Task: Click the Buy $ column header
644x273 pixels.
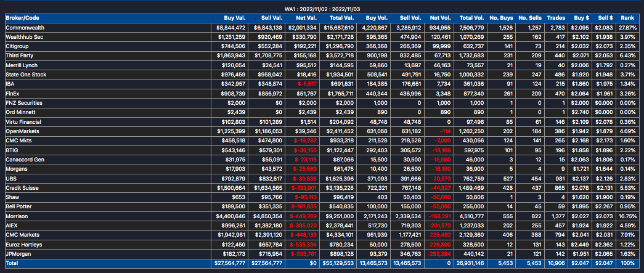Action: (x=582, y=18)
